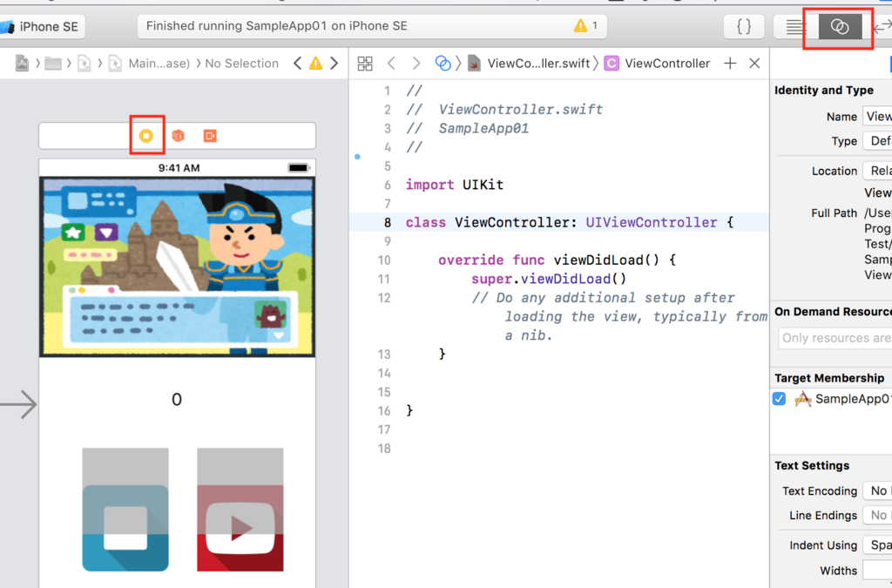Go to next issue with right chevron
The width and height of the screenshot is (892, 588).
tap(334, 63)
